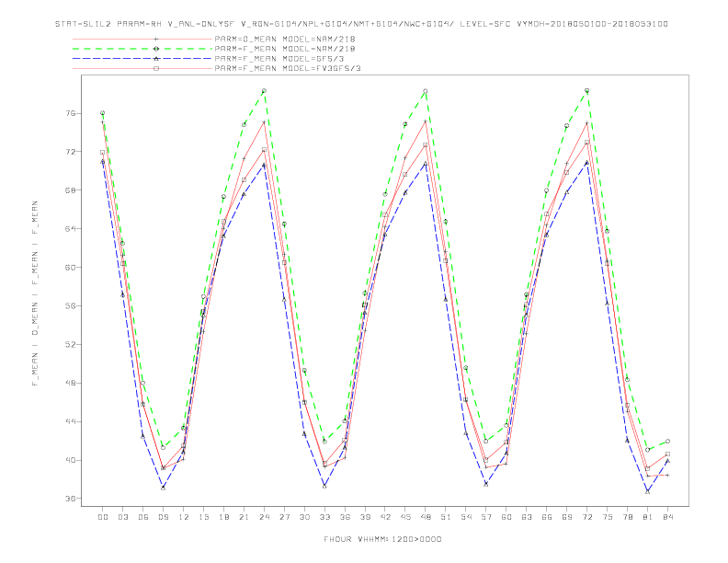Click x-axis forecast hour label 12

tap(184, 517)
